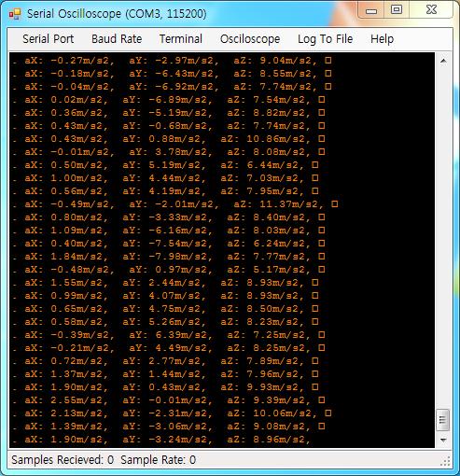Click the Samples Recieved status label
Viewport: 460px width, 476px height.
63,460
